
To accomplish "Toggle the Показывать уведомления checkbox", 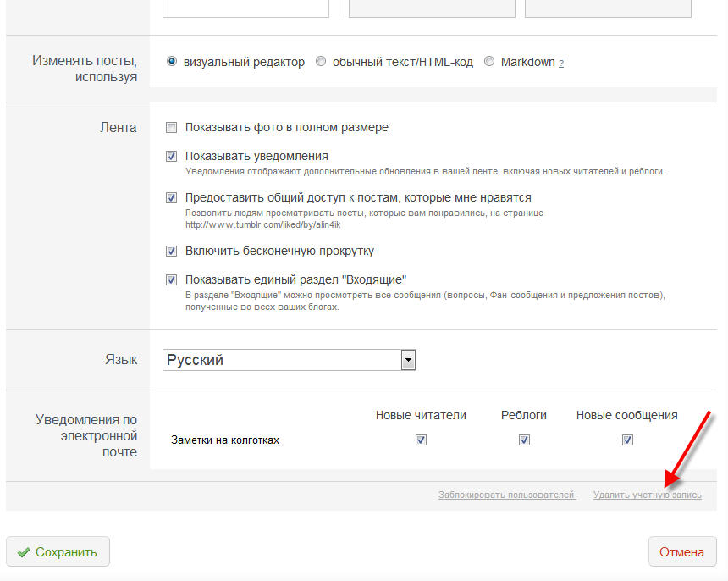I will pos(171,156).
